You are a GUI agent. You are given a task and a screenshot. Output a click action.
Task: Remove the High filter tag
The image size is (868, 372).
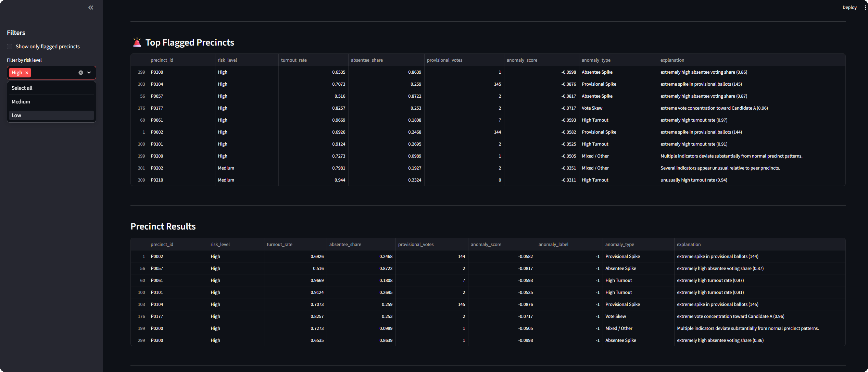click(27, 73)
